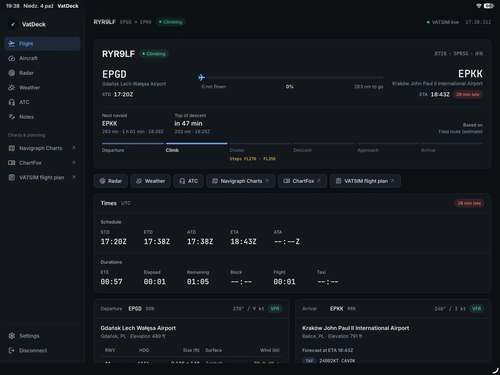Screen dimensions: 500x375
Task: Click the Approach phase segment
Action: (388, 147)
